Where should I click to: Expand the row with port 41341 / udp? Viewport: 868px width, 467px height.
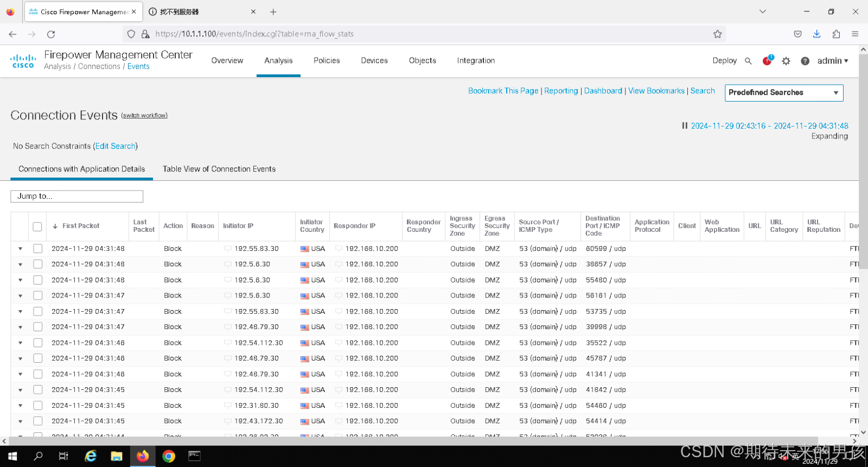(x=20, y=374)
